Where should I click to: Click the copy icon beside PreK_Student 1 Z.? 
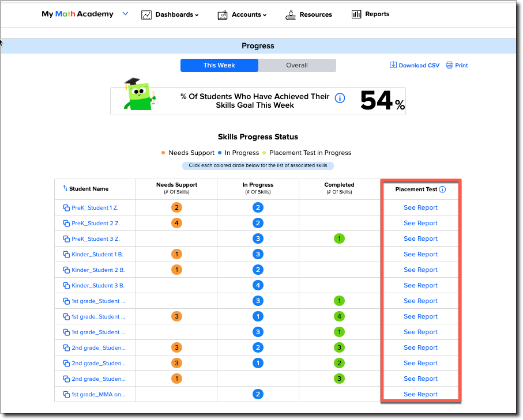click(66, 207)
